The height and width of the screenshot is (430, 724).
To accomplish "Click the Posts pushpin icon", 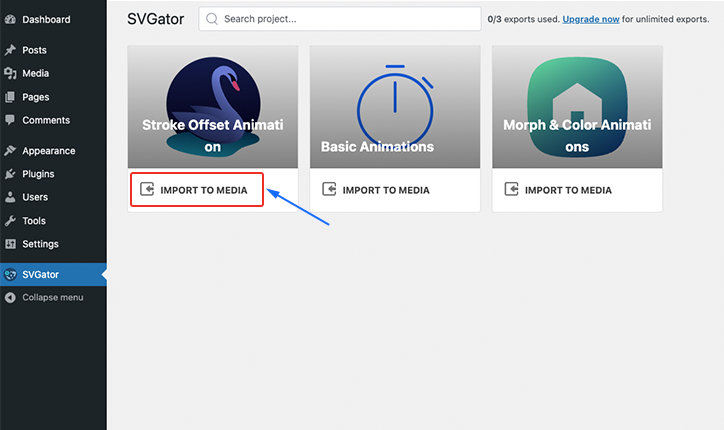I will pyautogui.click(x=10, y=50).
